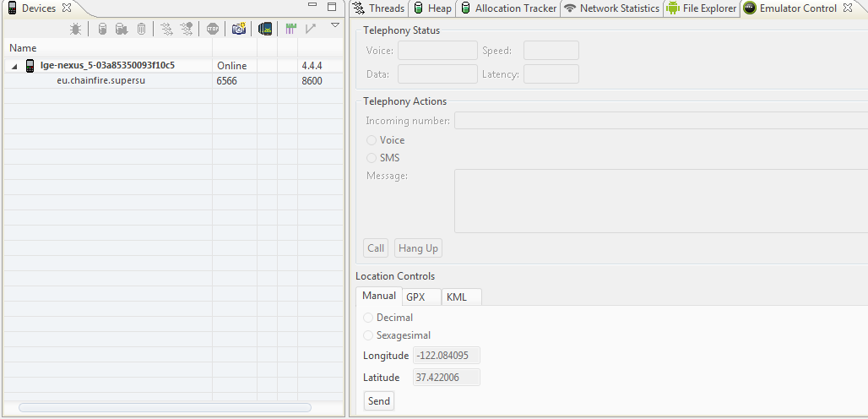Select the SMS radio button
The image size is (868, 419).
[x=371, y=158]
